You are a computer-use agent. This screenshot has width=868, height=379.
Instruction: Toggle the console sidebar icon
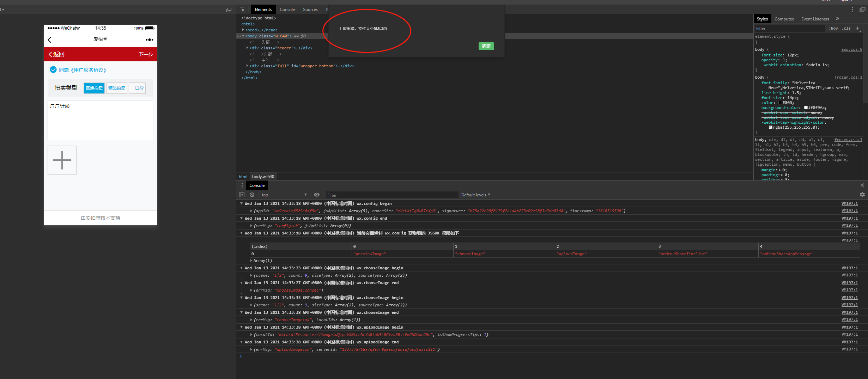(242, 195)
